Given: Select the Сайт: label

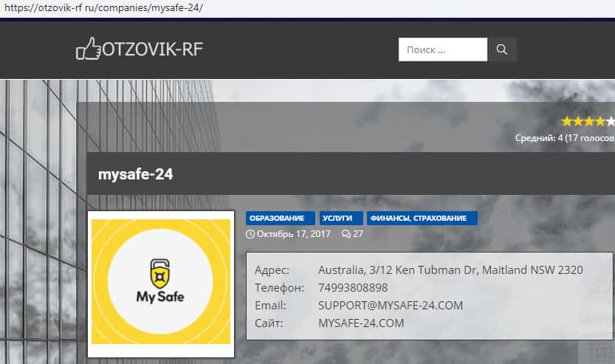Looking at the screenshot, I should (x=269, y=323).
